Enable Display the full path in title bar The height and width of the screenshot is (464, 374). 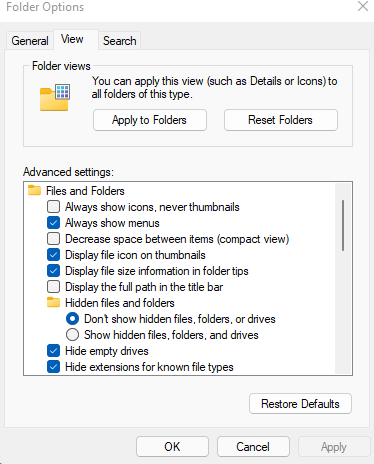53,287
